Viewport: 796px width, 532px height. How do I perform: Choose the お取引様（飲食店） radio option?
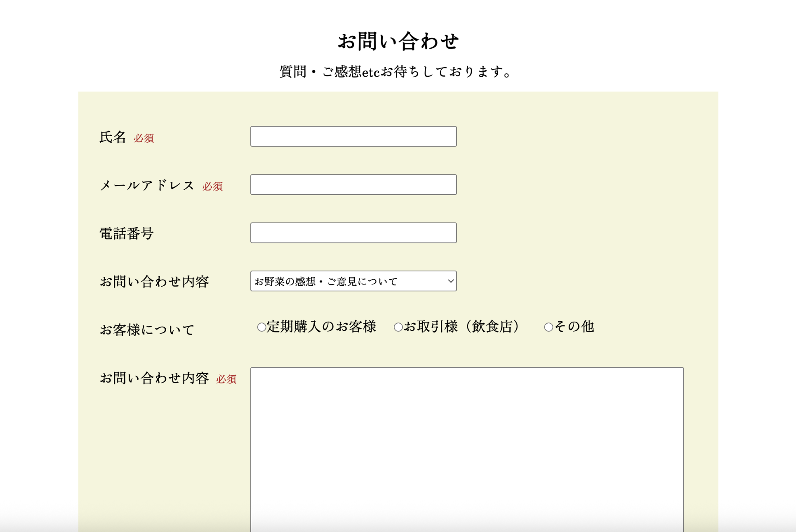[x=398, y=327]
